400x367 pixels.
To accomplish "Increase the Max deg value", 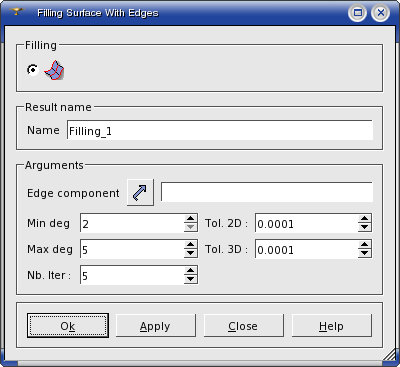I will [x=190, y=245].
